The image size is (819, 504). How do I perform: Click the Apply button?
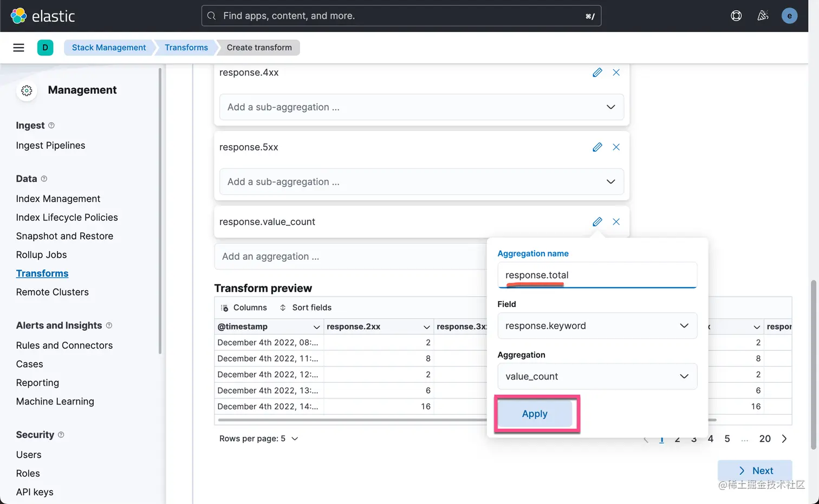(535, 414)
